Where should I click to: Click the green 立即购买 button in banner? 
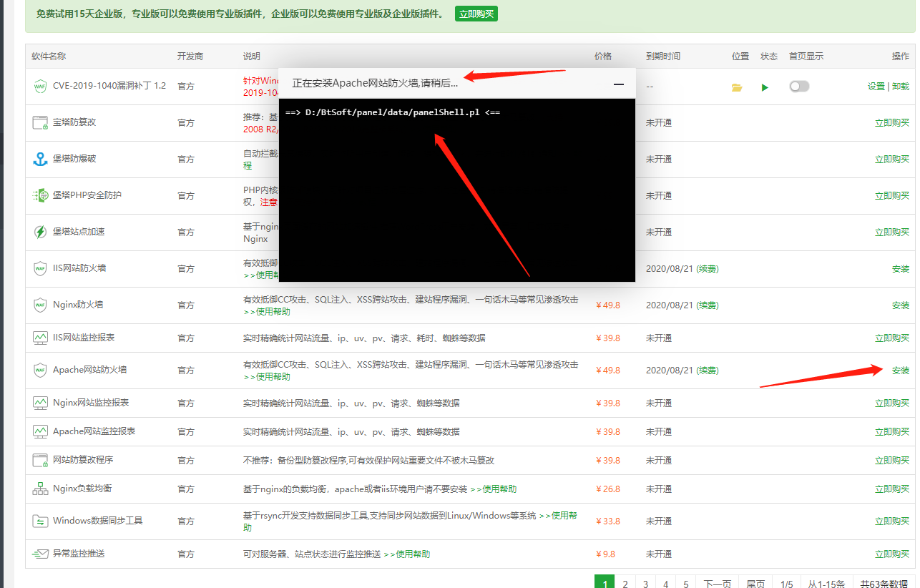(x=476, y=14)
